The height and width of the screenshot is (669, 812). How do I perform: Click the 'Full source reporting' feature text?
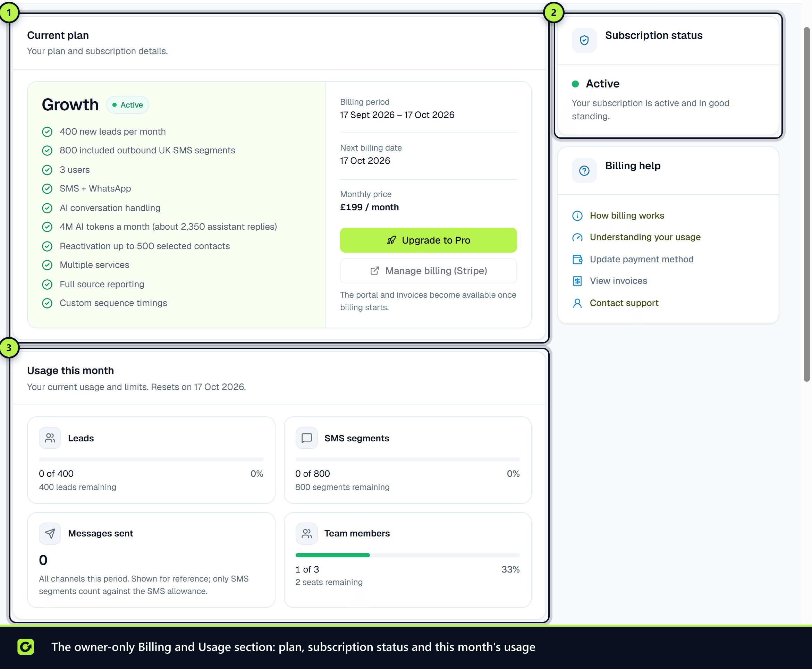(x=102, y=285)
